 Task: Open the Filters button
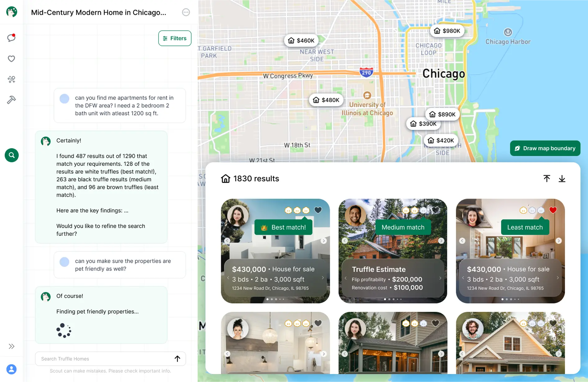175,38
